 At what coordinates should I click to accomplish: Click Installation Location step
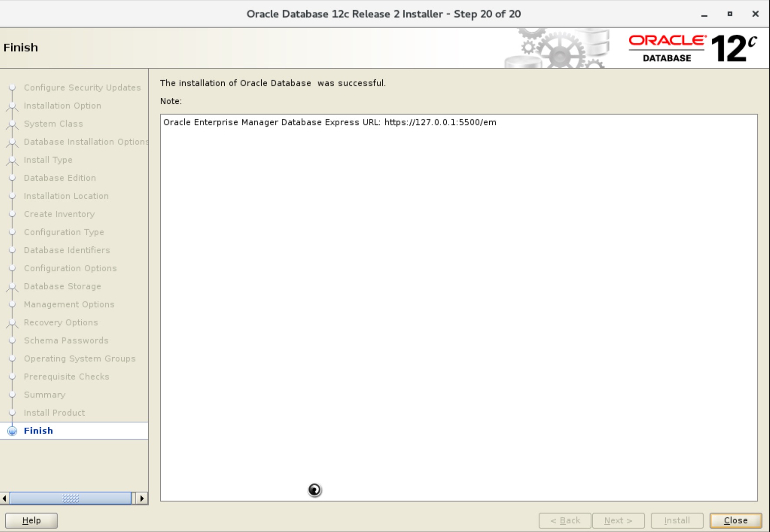click(66, 196)
